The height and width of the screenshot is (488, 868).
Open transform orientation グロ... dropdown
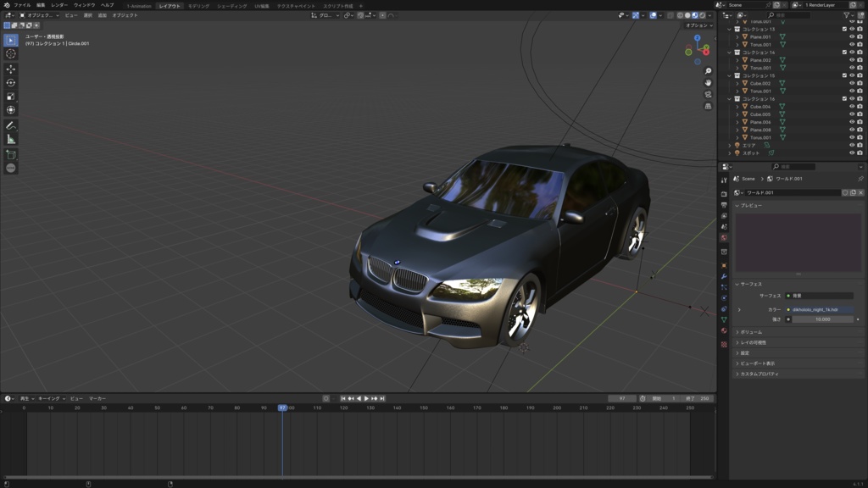[x=325, y=15]
